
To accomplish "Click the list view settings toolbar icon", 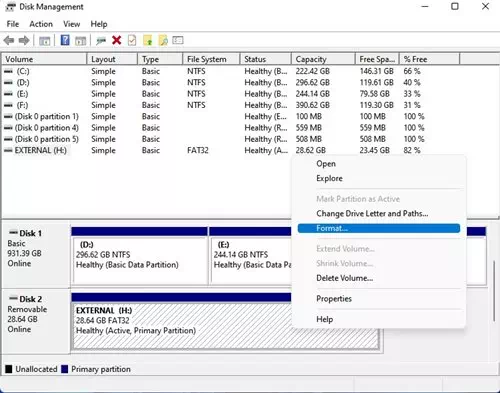I will pos(178,40).
